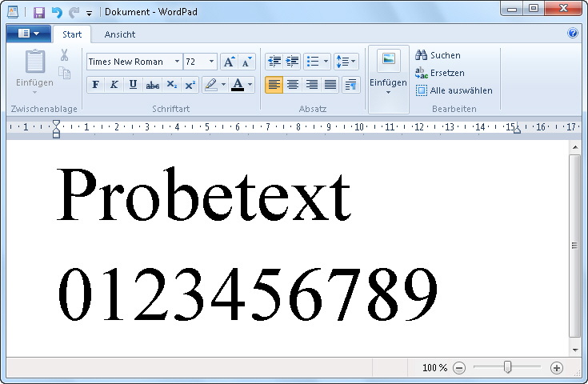Increase paragraph indent
This screenshot has width=588, height=384.
[x=293, y=62]
